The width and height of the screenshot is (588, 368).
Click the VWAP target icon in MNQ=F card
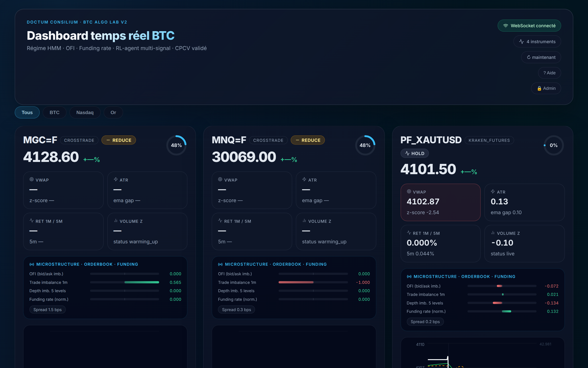pos(220,179)
